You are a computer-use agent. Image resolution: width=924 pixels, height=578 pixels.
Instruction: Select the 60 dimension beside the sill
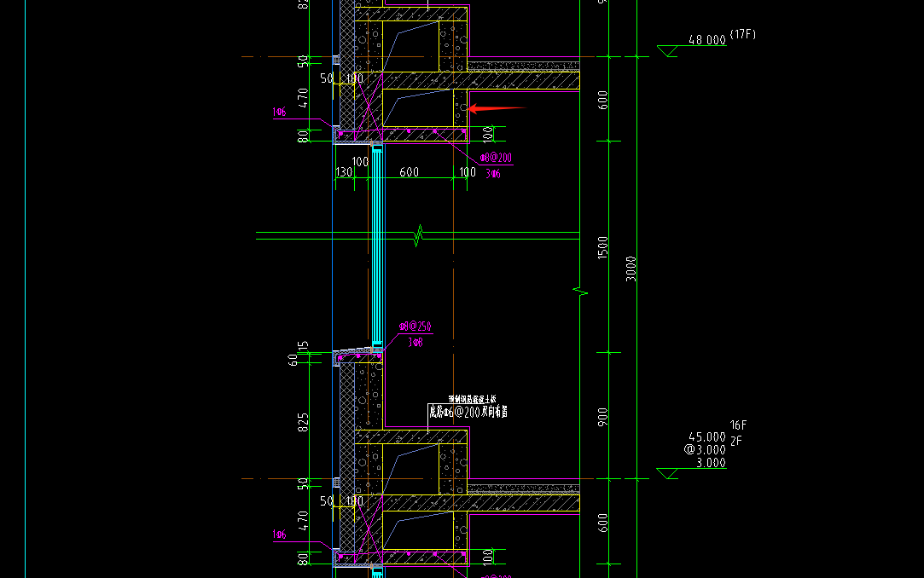click(293, 360)
